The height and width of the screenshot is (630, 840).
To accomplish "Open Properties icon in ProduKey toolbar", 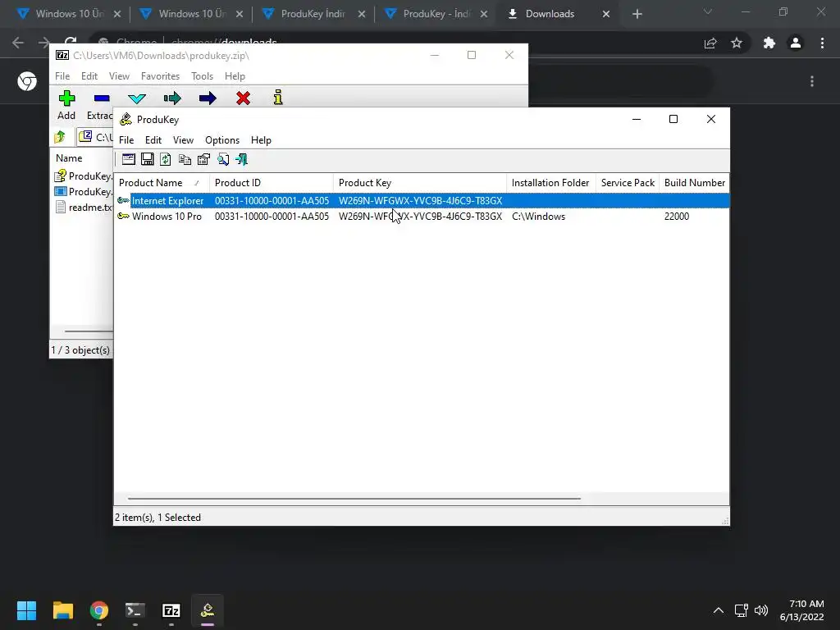I will tap(203, 159).
